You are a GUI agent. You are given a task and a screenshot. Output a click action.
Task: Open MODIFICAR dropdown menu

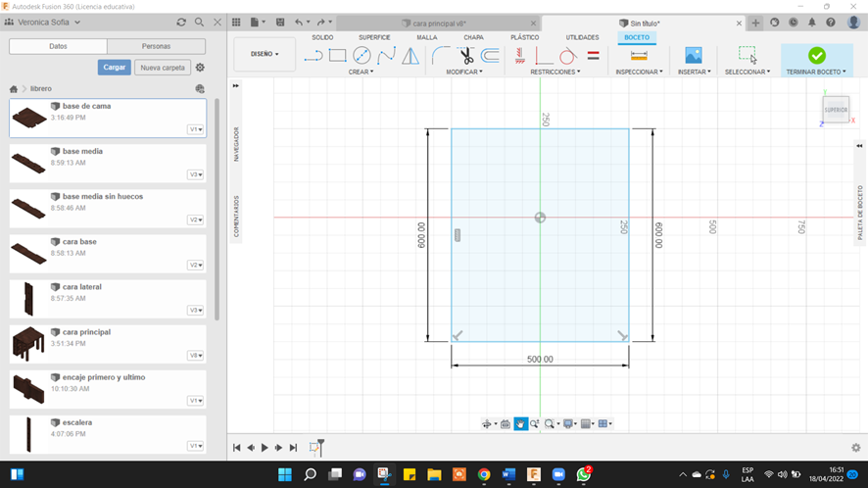[464, 72]
